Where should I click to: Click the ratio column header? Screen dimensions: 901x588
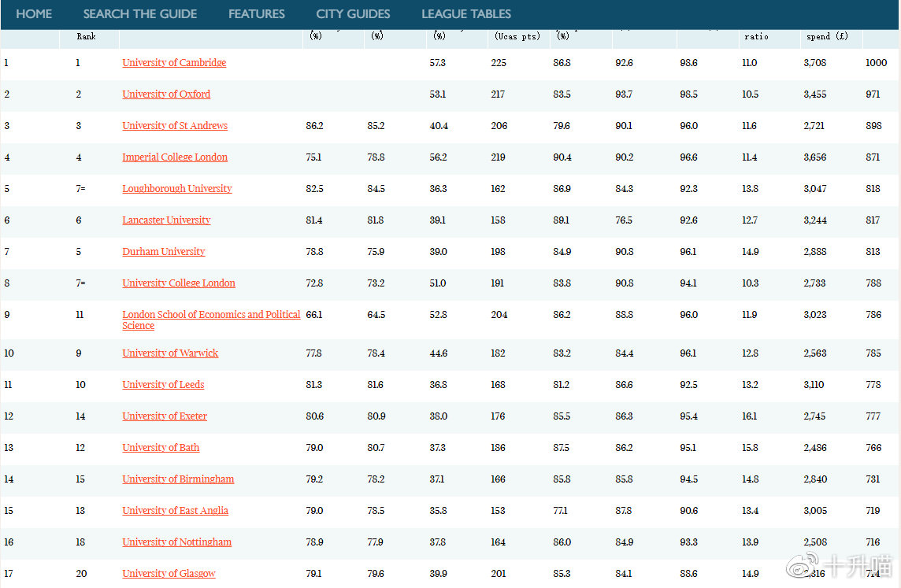(756, 37)
